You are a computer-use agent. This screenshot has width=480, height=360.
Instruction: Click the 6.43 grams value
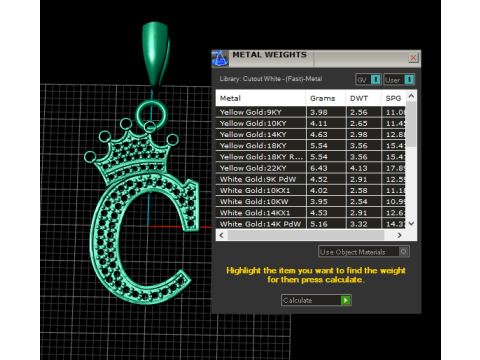[x=319, y=168]
